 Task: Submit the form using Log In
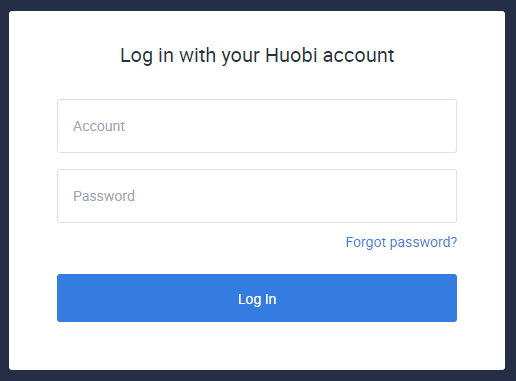257,298
